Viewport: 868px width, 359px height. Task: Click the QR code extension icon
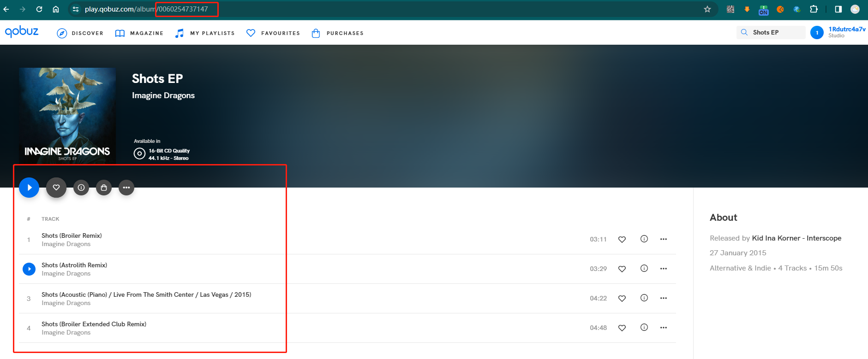click(x=730, y=9)
